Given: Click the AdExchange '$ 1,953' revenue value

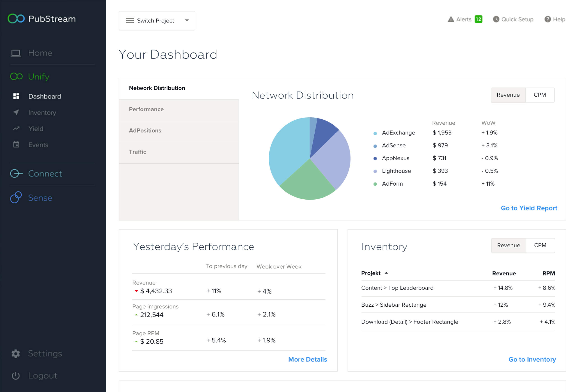Looking at the screenshot, I should (442, 133).
